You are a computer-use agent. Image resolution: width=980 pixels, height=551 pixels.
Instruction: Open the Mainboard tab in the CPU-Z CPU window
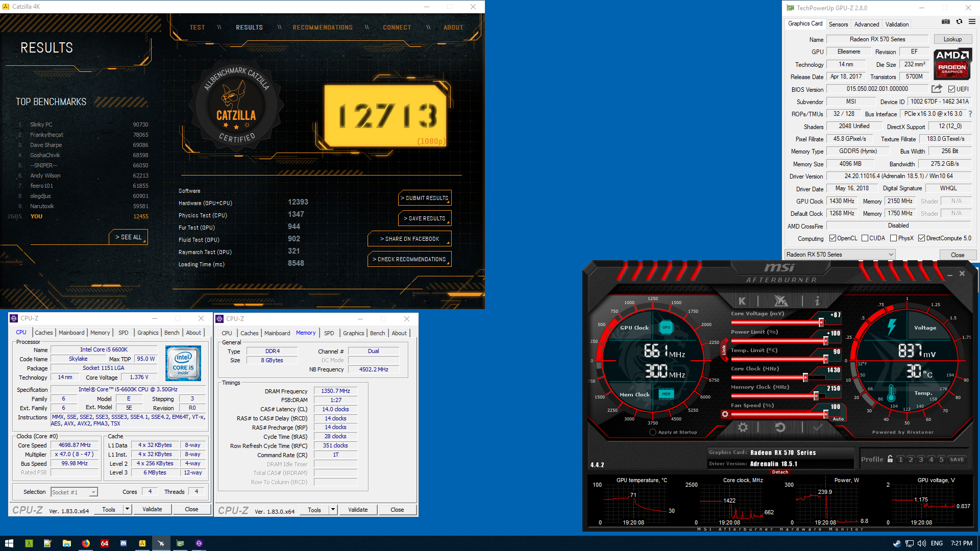coord(71,333)
